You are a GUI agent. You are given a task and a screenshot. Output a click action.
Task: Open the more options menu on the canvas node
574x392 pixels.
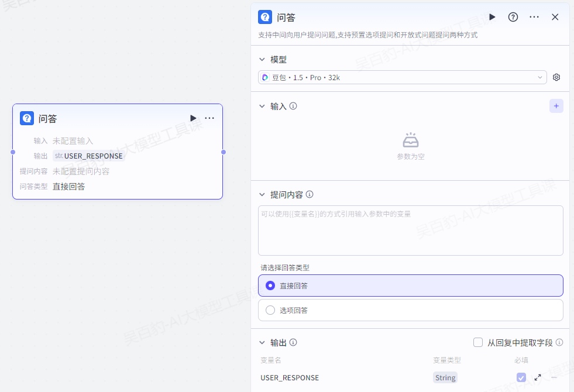coord(209,118)
